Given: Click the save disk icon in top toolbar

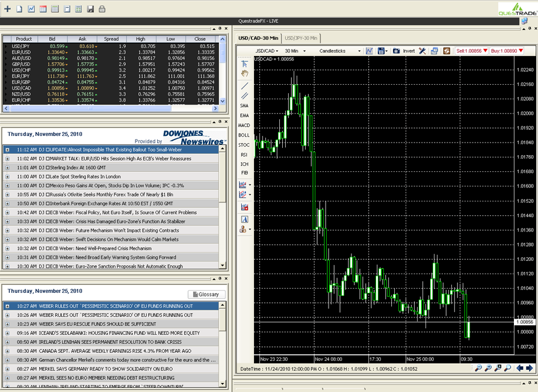Looking at the screenshot, I should (x=90, y=9).
